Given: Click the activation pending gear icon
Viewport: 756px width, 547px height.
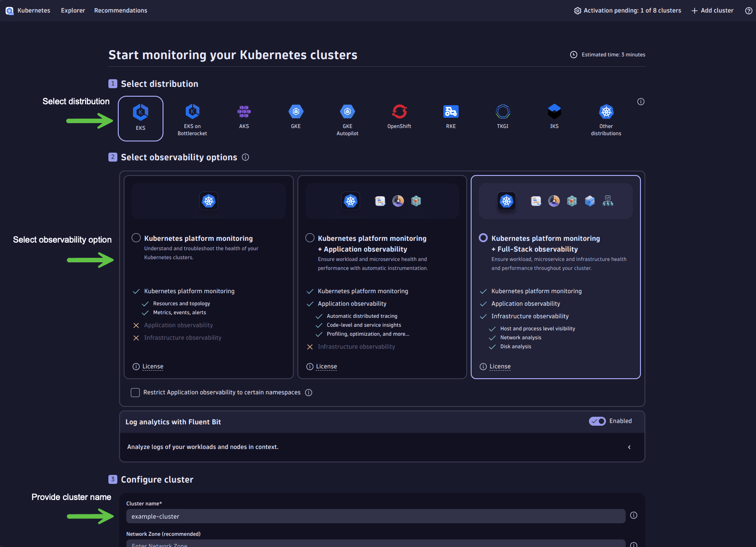Looking at the screenshot, I should [x=578, y=11].
